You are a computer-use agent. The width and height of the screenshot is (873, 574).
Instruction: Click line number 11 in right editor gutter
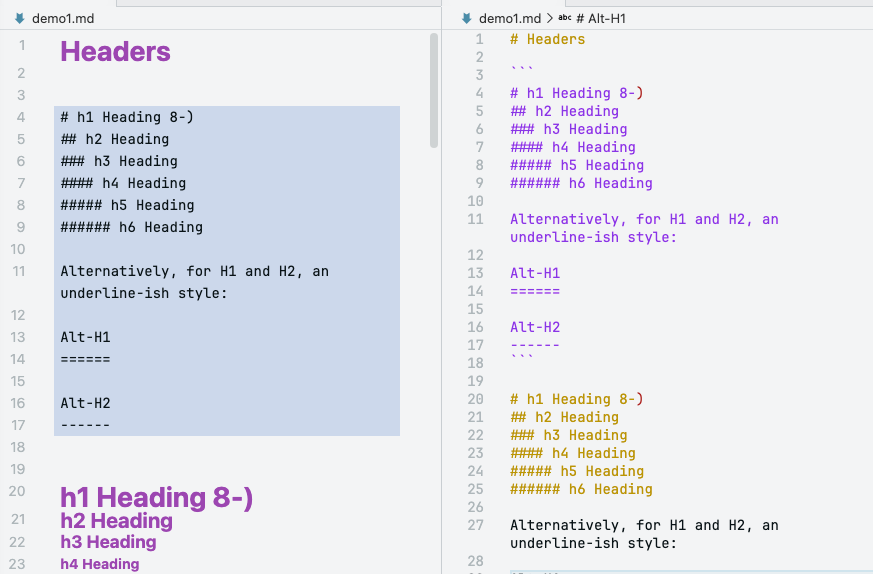(475, 219)
